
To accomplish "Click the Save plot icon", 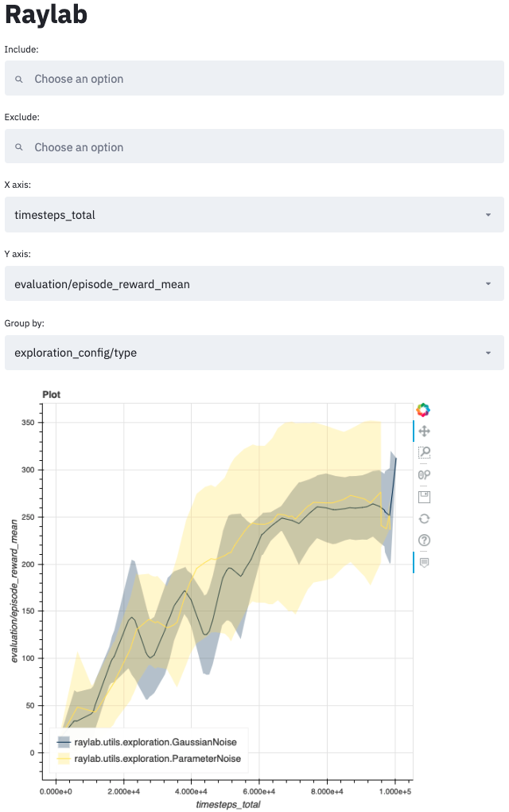I will pyautogui.click(x=424, y=497).
